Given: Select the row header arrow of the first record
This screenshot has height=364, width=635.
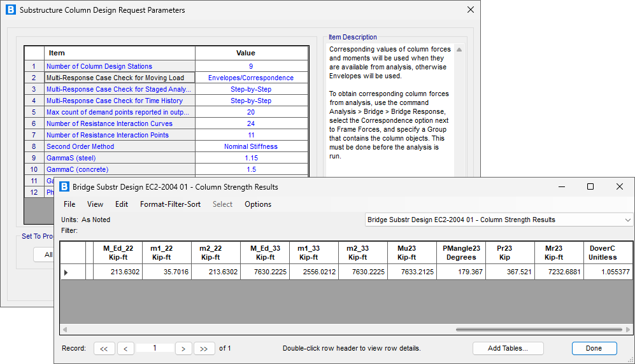Looking at the screenshot, I should coord(66,272).
